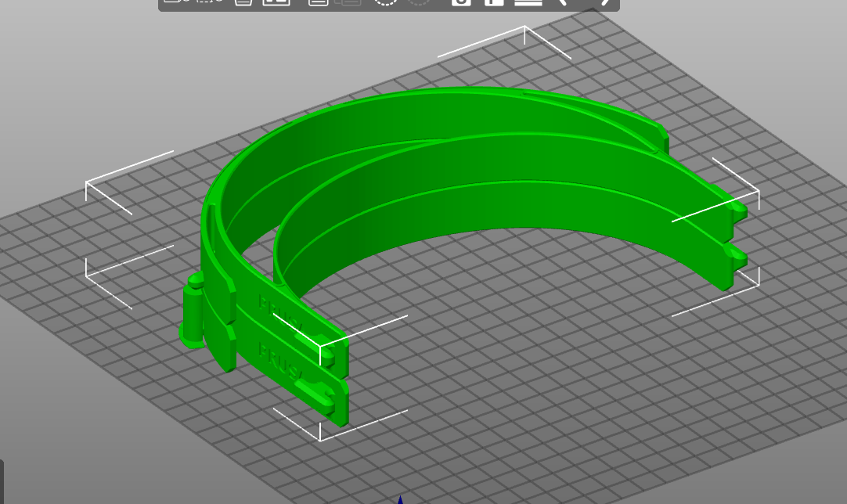Click the upper embossed PRUSA lettering on model
This screenshot has height=504, width=847.
(x=281, y=315)
